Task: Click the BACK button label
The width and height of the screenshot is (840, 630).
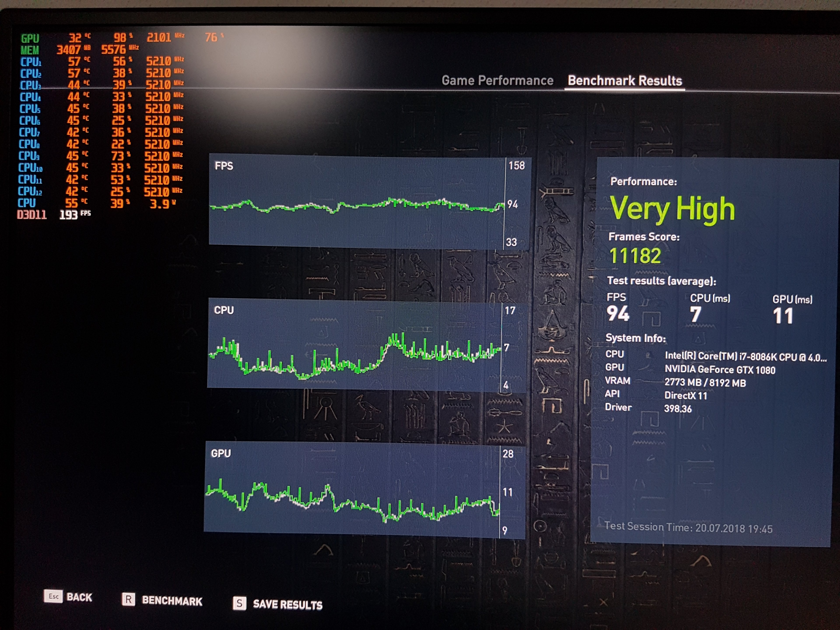Action: [x=79, y=597]
